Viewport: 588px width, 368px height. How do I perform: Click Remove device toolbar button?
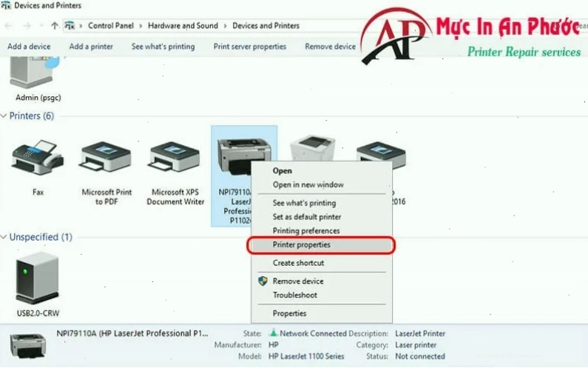pyautogui.click(x=330, y=47)
